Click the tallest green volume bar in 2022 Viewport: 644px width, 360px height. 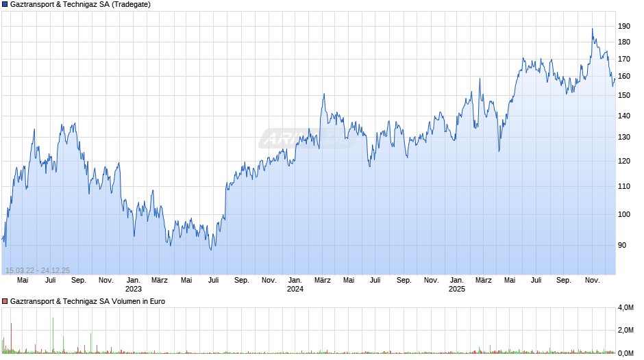click(x=53, y=335)
